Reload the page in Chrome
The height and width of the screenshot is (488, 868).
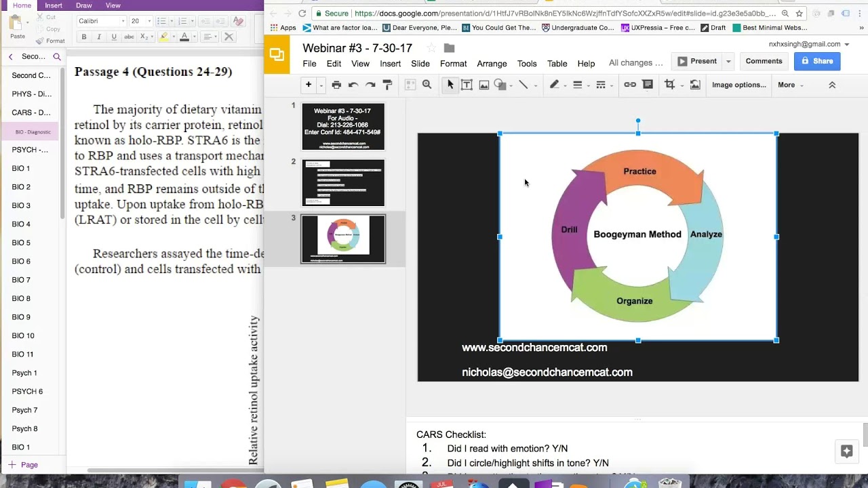(x=302, y=14)
